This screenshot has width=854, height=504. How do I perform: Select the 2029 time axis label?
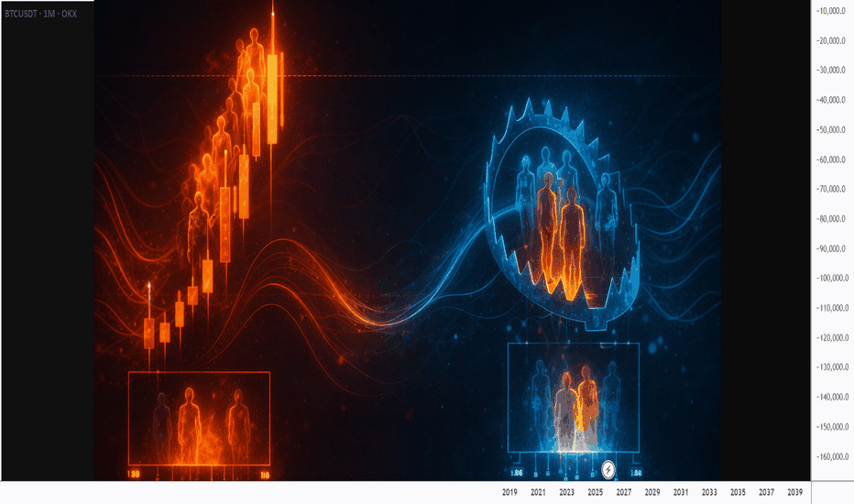point(652,493)
